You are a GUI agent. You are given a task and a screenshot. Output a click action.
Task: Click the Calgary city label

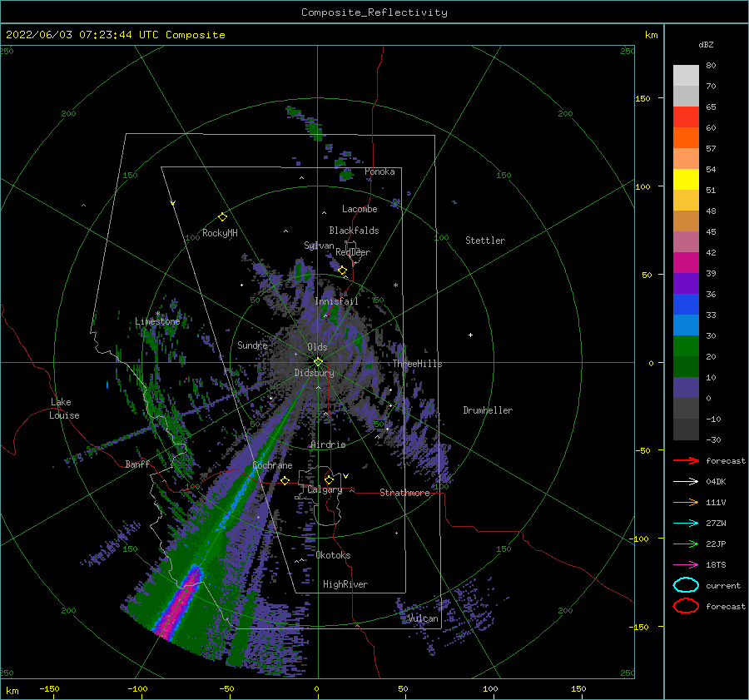click(325, 489)
